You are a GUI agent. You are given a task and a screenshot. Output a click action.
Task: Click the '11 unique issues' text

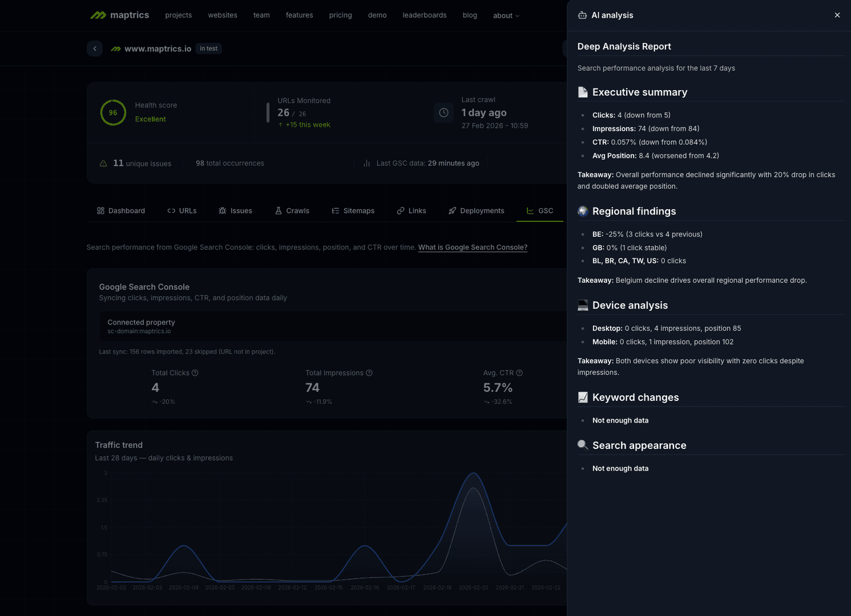(x=142, y=163)
